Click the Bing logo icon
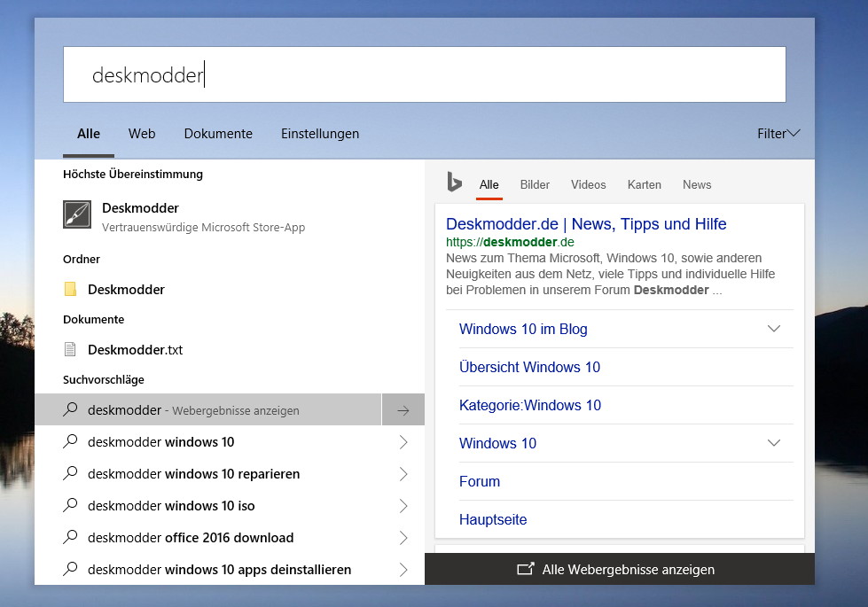 [x=455, y=182]
